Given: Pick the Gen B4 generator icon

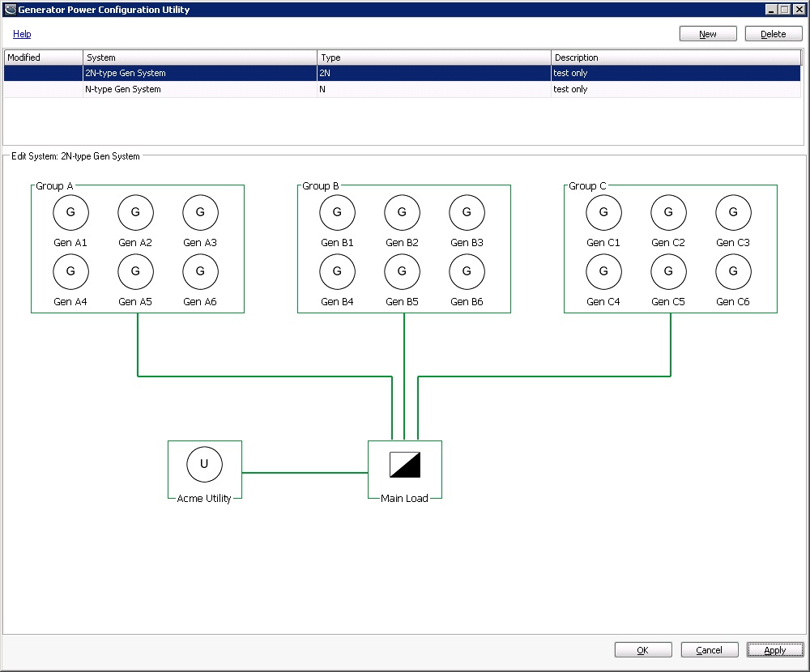Looking at the screenshot, I should pyautogui.click(x=337, y=272).
